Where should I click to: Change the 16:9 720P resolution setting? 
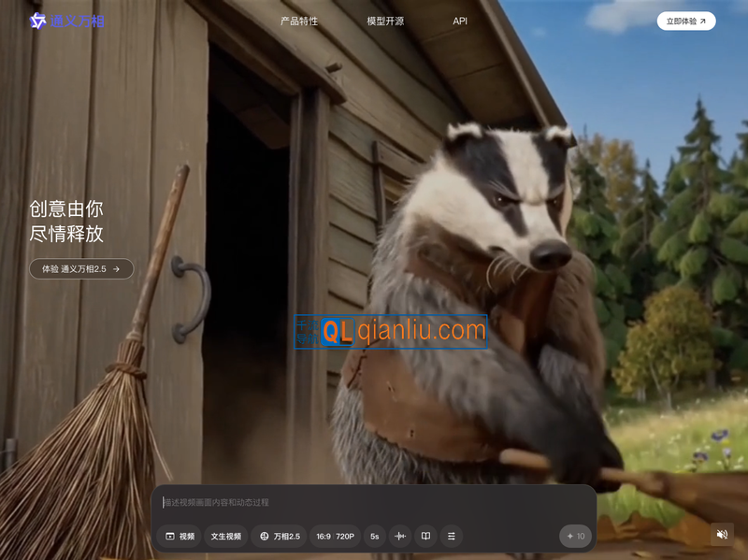(335, 537)
